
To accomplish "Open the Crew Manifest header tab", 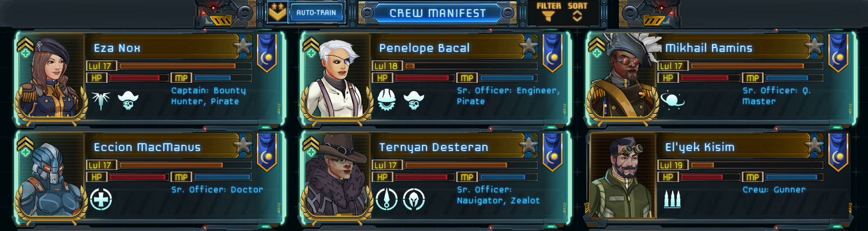I will coord(438,13).
